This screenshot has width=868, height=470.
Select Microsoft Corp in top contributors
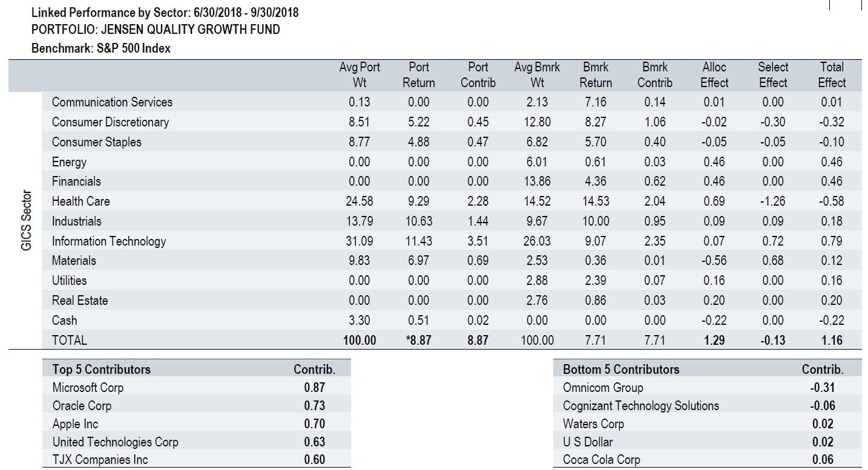[x=88, y=388]
